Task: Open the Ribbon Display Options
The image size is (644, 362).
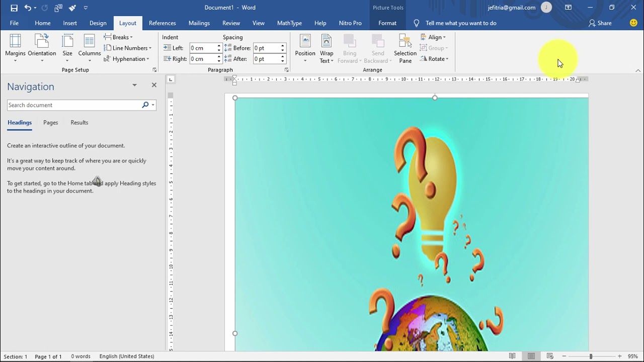Action: pos(568,8)
